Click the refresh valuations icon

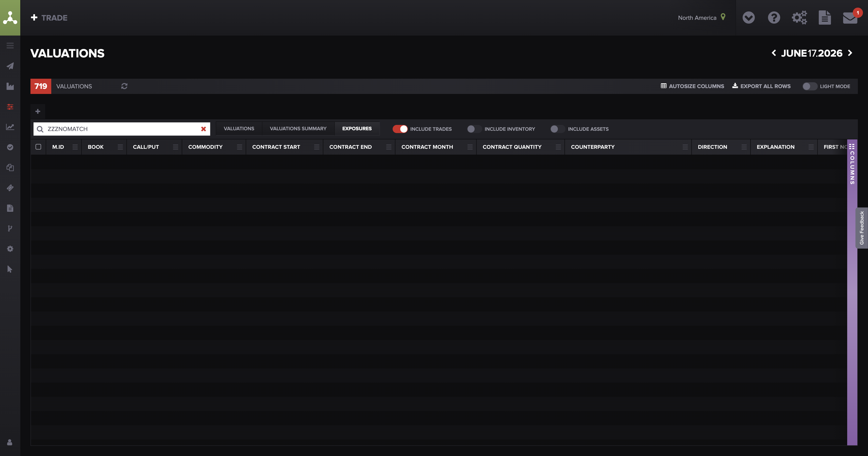124,86
